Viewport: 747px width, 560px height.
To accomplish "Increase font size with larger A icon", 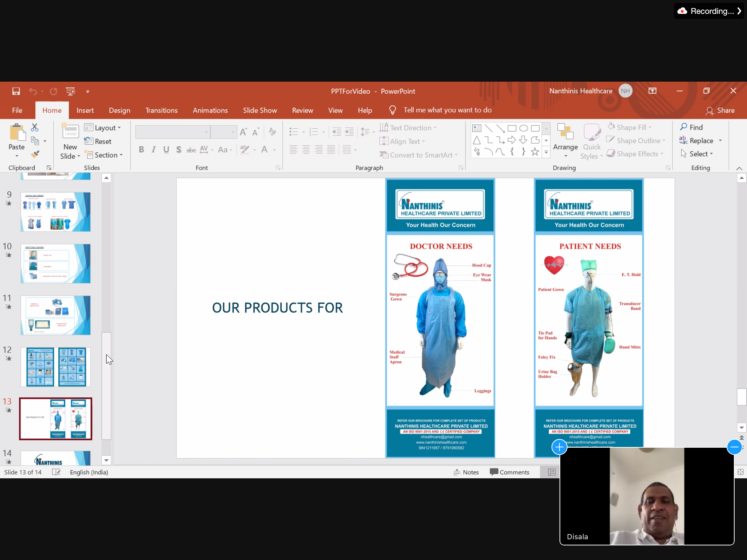I will point(244,132).
